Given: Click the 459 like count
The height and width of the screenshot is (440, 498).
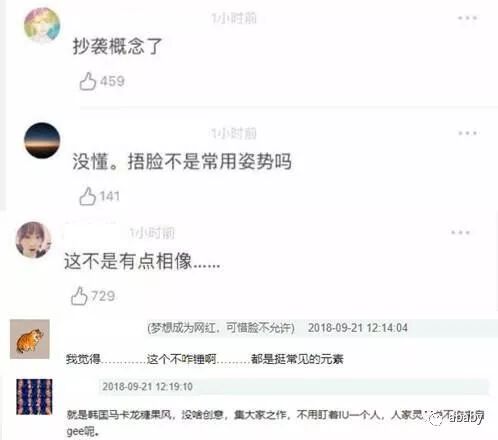Looking at the screenshot, I should [x=112, y=81].
